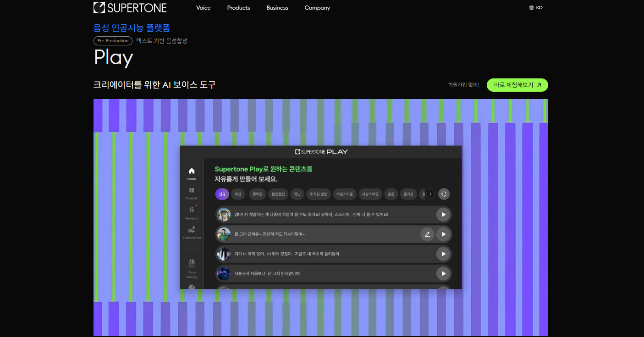The image size is (644, 337).
Task: Select the 의심스러운 emotion chip
Action: [345, 194]
